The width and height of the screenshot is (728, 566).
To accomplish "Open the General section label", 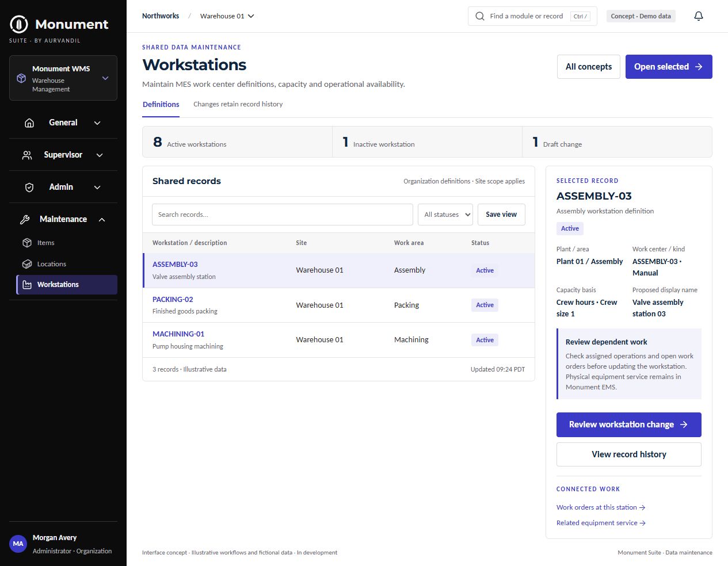I will pyautogui.click(x=63, y=123).
